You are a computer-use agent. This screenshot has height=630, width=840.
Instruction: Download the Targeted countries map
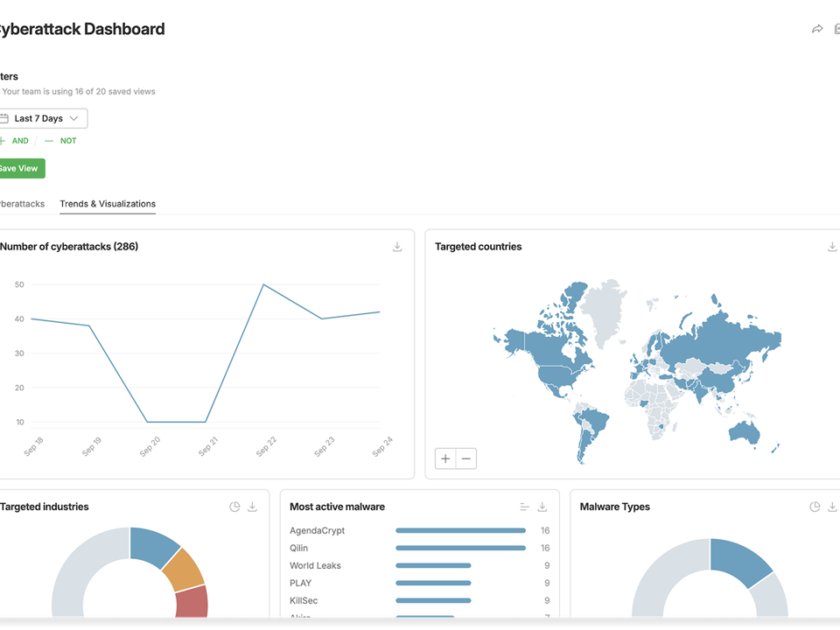[832, 247]
